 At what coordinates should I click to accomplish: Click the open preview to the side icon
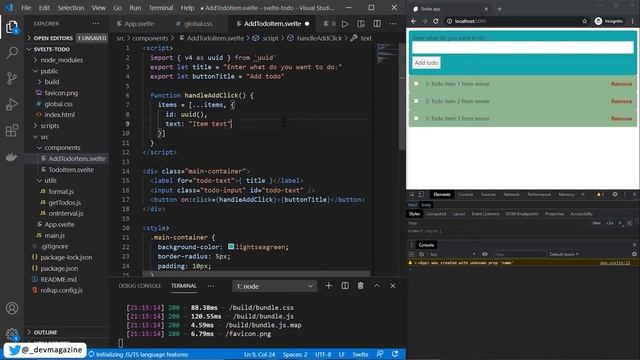tap(361, 24)
